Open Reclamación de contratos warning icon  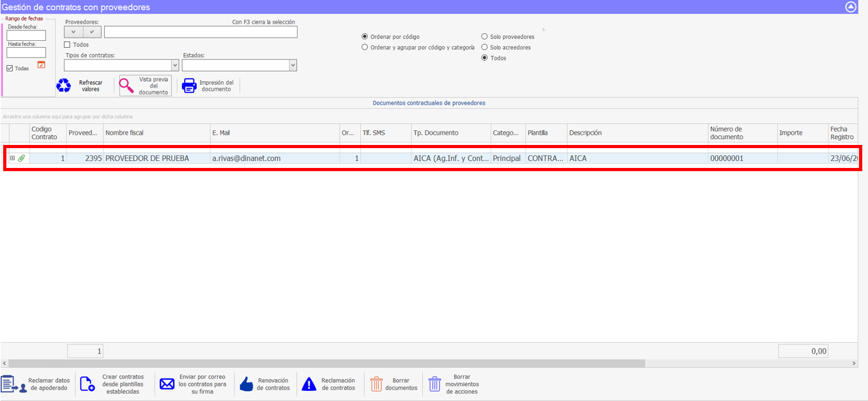pos(309,384)
